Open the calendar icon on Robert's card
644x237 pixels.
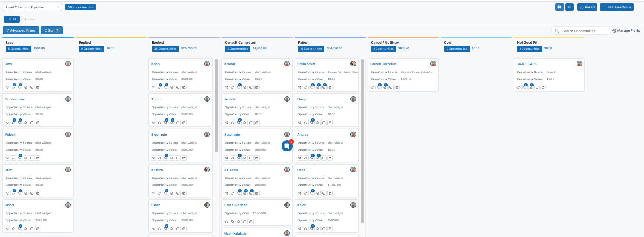(38, 158)
